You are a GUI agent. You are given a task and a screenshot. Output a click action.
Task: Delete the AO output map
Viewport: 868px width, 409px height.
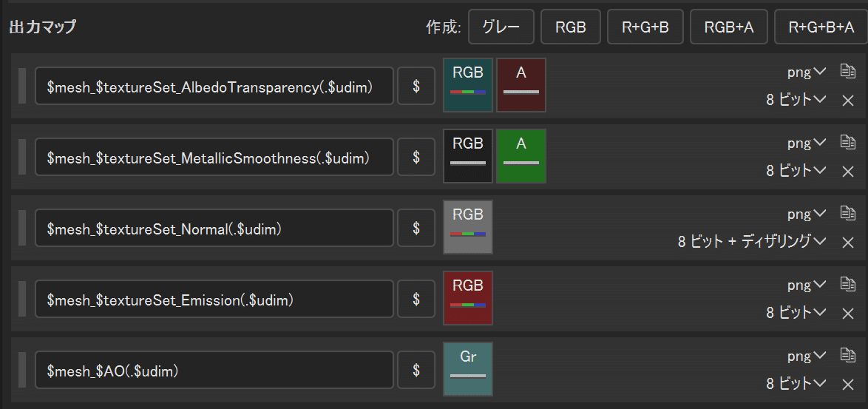point(847,384)
